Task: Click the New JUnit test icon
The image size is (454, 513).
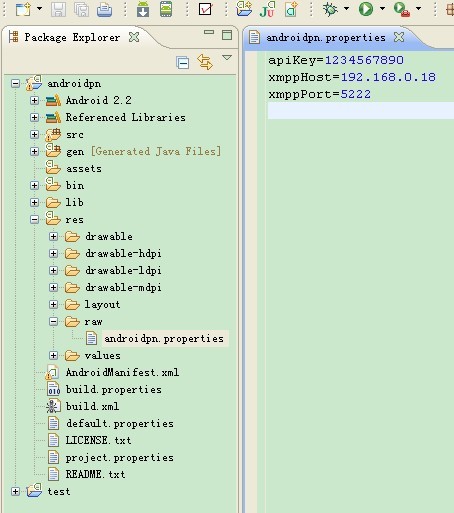Action: (267, 9)
